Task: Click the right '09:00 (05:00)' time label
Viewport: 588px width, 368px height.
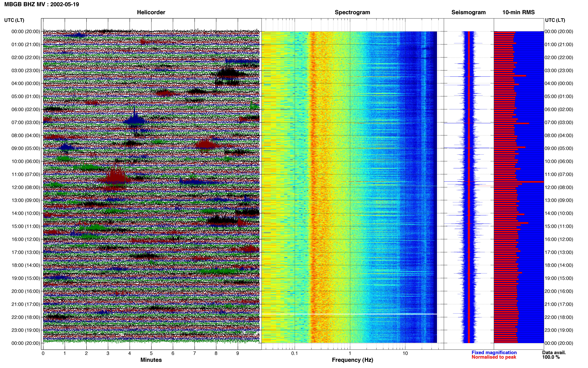Action: coord(559,148)
